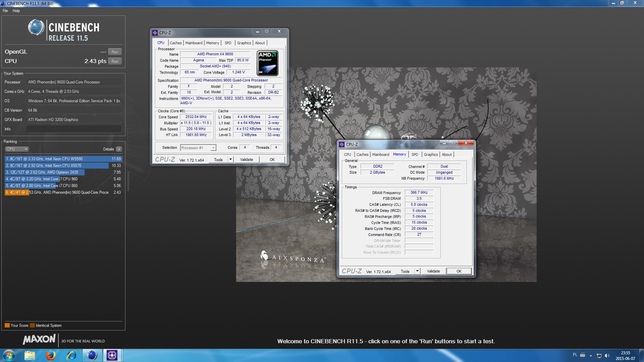Image resolution: width=644 pixels, height=362 pixels.
Task: Select ranking entry Intel Xeon CPU W5590
Action: coord(63,159)
